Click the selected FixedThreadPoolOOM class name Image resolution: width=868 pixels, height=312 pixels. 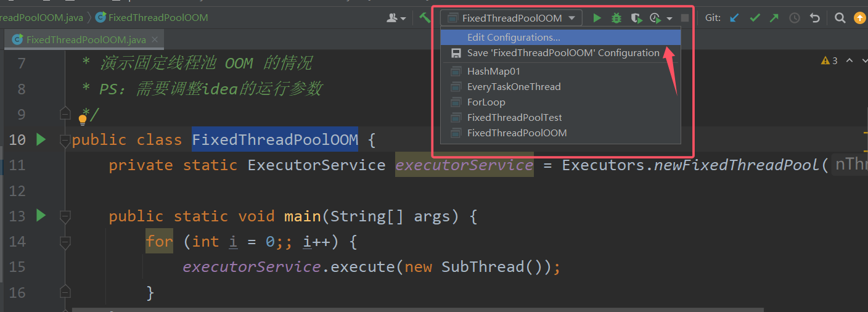(275, 140)
